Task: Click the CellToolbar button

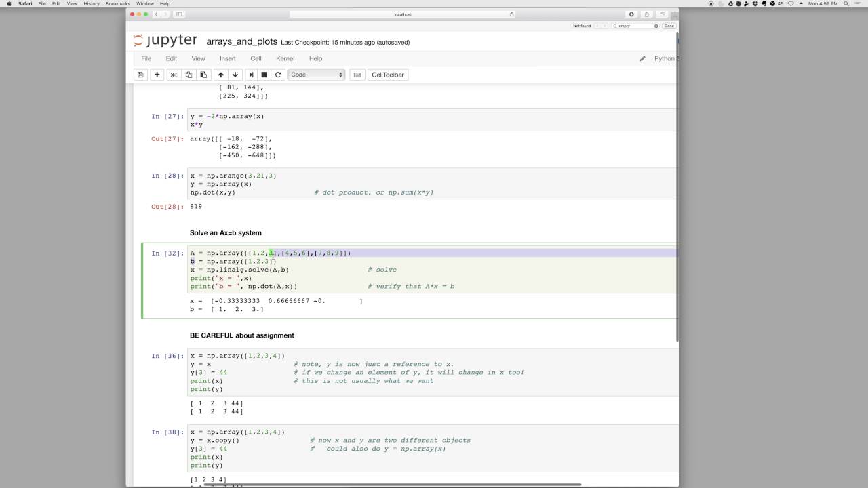Action: tap(388, 75)
